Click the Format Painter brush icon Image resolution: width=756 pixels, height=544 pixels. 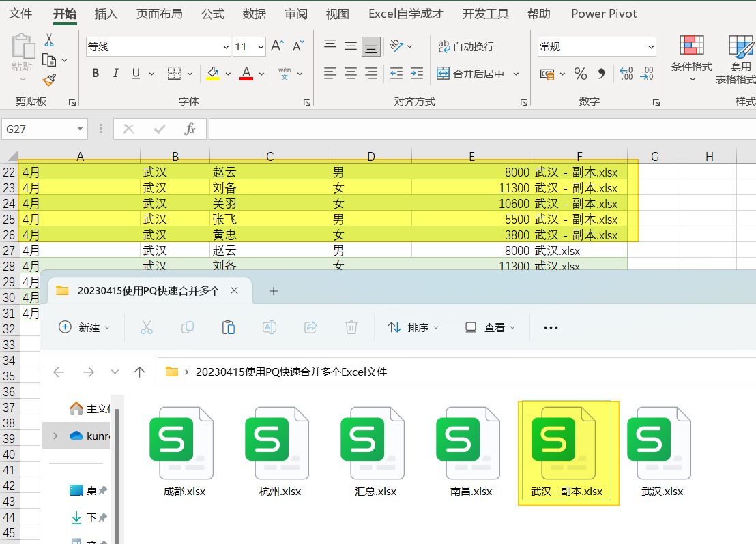[x=48, y=80]
